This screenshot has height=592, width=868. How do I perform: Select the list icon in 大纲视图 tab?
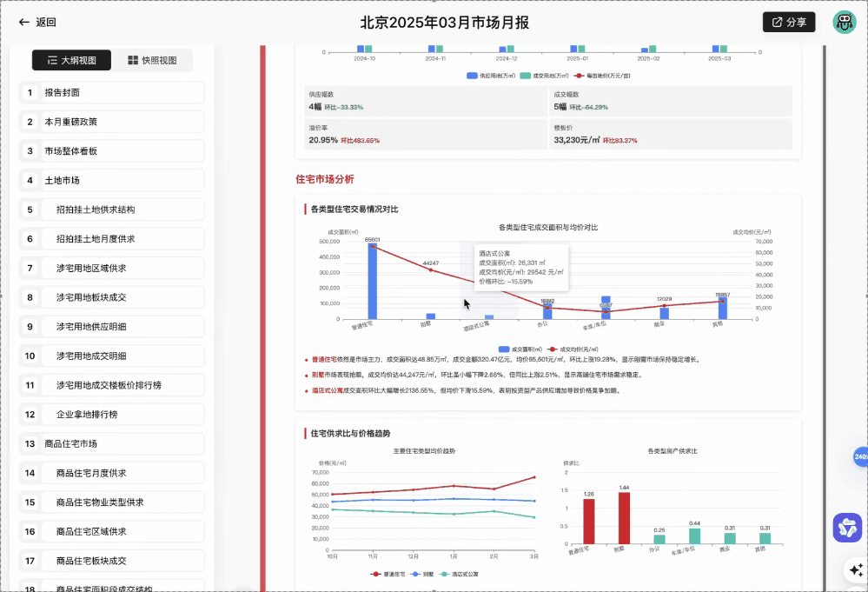pyautogui.click(x=52, y=61)
